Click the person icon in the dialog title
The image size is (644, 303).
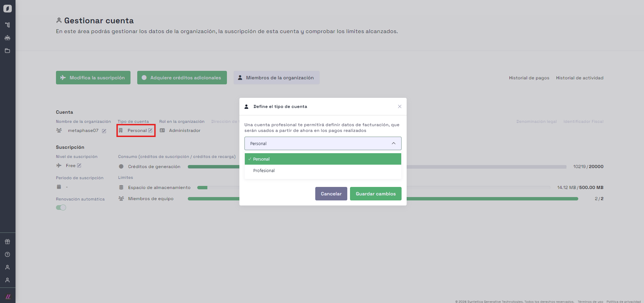246,106
